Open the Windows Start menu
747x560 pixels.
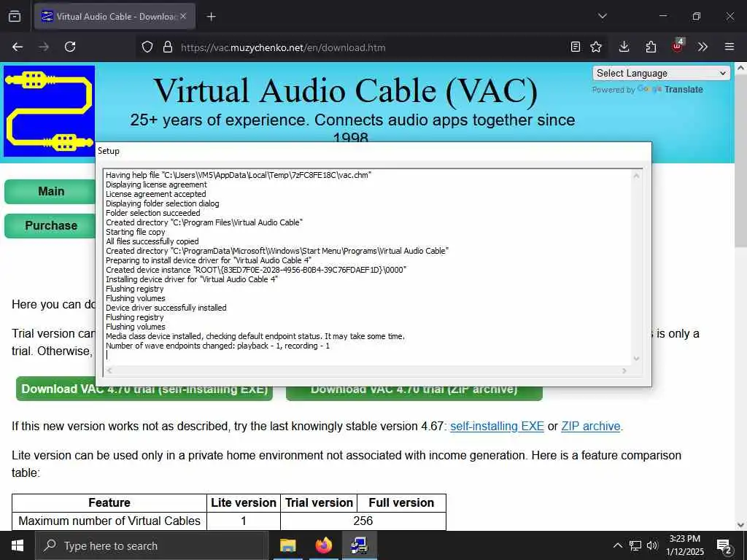pyautogui.click(x=18, y=545)
